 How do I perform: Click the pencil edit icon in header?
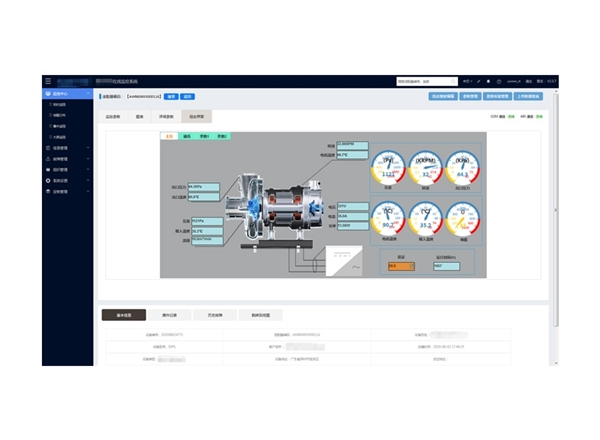click(479, 81)
